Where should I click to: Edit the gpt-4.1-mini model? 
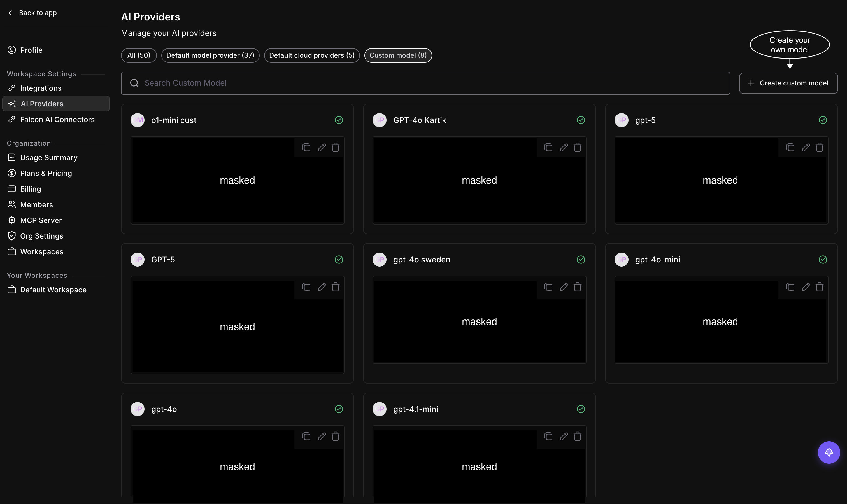[564, 437]
